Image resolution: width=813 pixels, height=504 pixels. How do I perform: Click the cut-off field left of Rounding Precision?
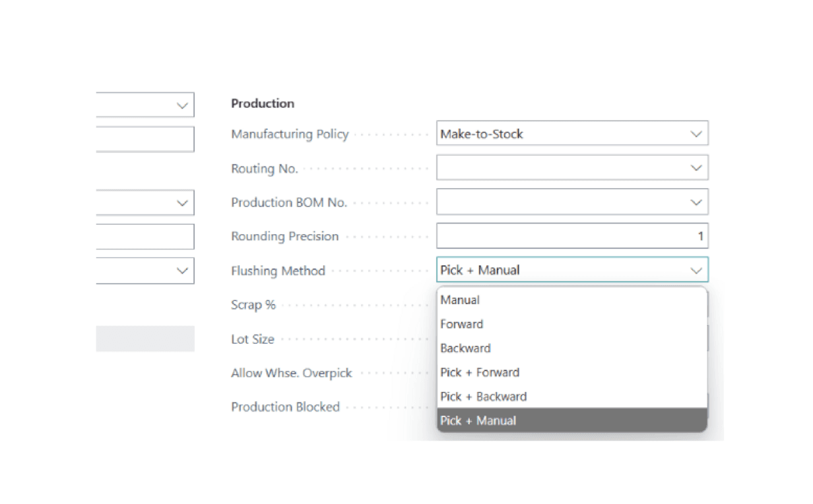click(x=145, y=237)
